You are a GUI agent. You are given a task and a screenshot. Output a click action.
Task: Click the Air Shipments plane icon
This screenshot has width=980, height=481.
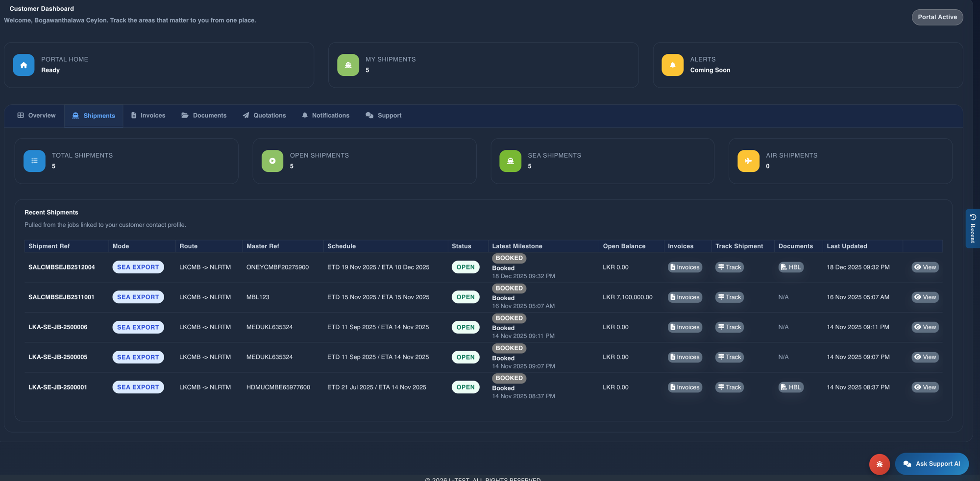(x=748, y=161)
